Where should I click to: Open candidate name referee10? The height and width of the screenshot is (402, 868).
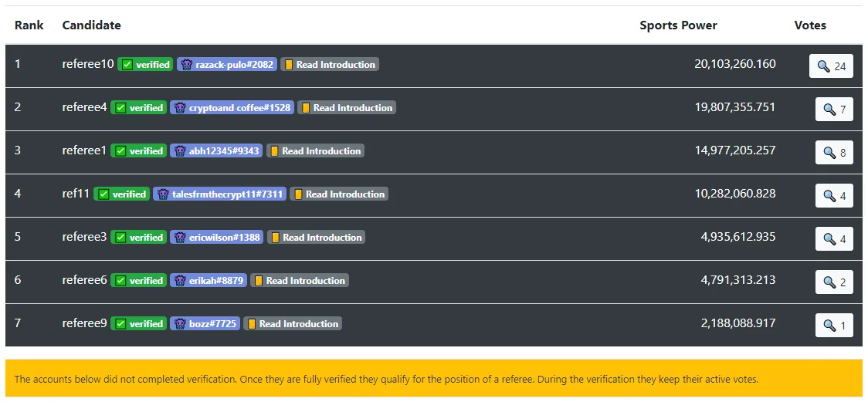88,64
